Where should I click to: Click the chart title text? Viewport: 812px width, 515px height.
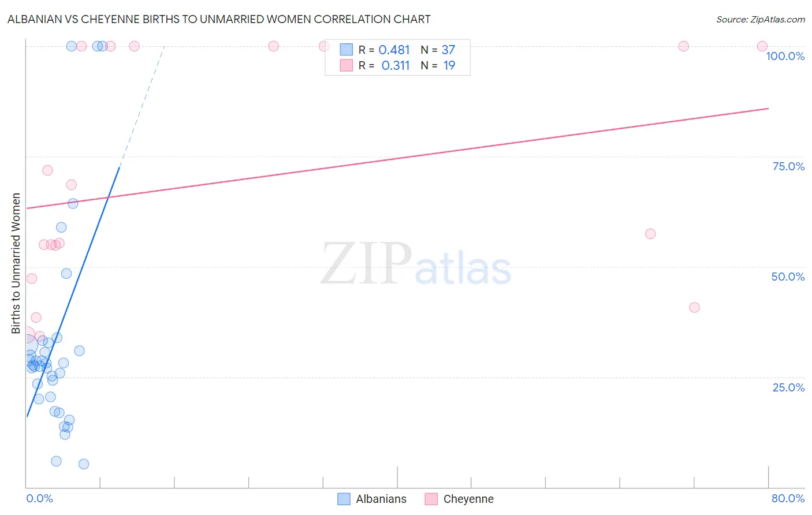click(x=219, y=19)
